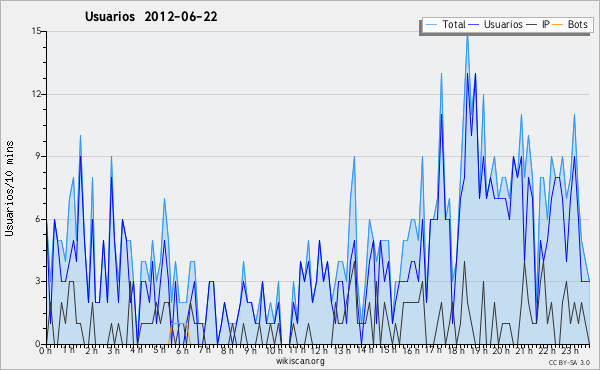Click the y-axis label 'Usuarios/10 mins'
The height and width of the screenshot is (370, 600).
point(9,188)
